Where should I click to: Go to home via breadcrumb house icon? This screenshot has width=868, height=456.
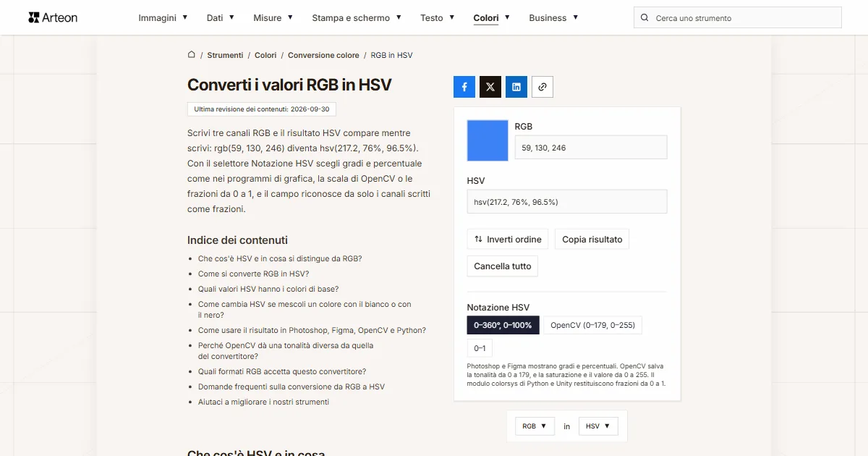tap(192, 54)
